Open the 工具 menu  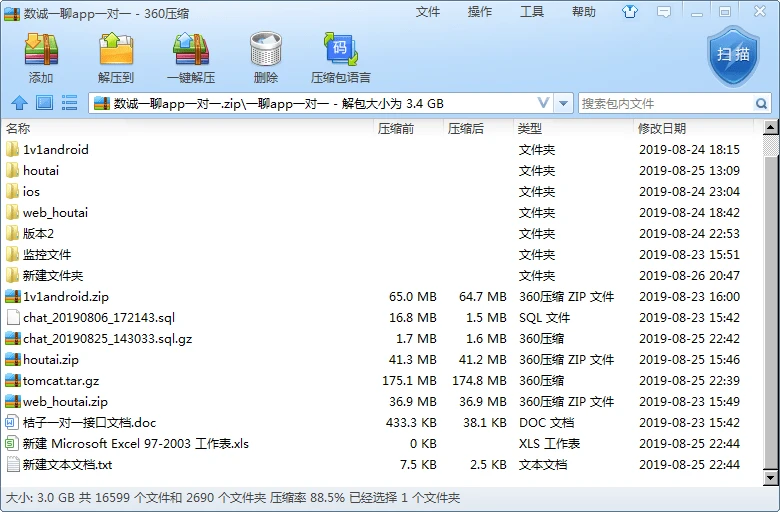click(532, 12)
